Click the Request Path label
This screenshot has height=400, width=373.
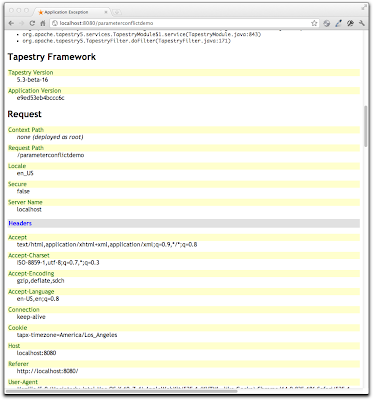(26, 148)
